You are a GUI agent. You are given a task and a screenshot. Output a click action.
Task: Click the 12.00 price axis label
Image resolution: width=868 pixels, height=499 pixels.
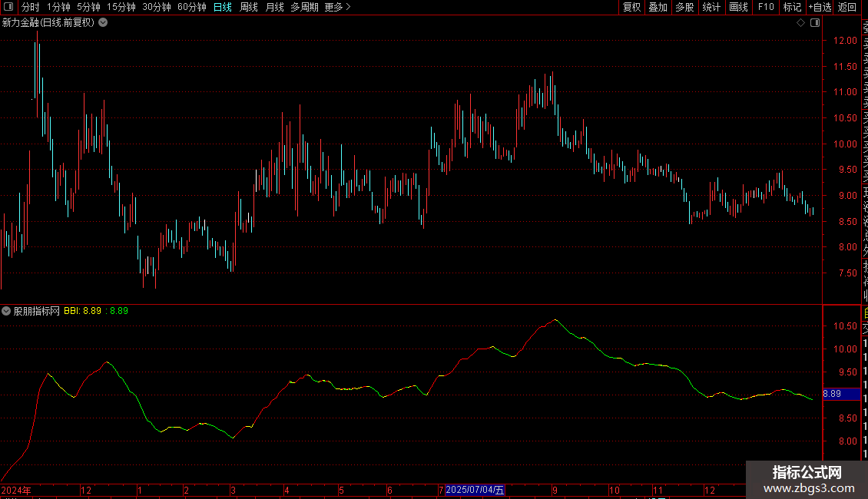pos(845,41)
